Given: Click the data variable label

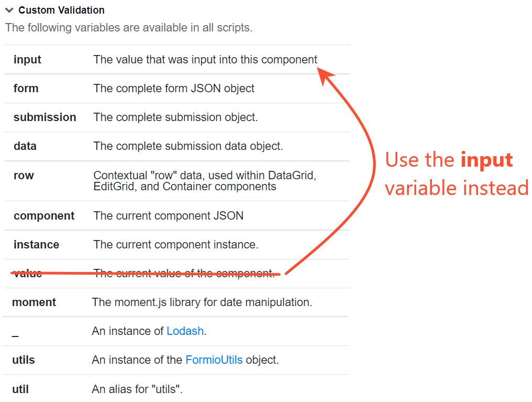Looking at the screenshot, I should coord(25,146).
